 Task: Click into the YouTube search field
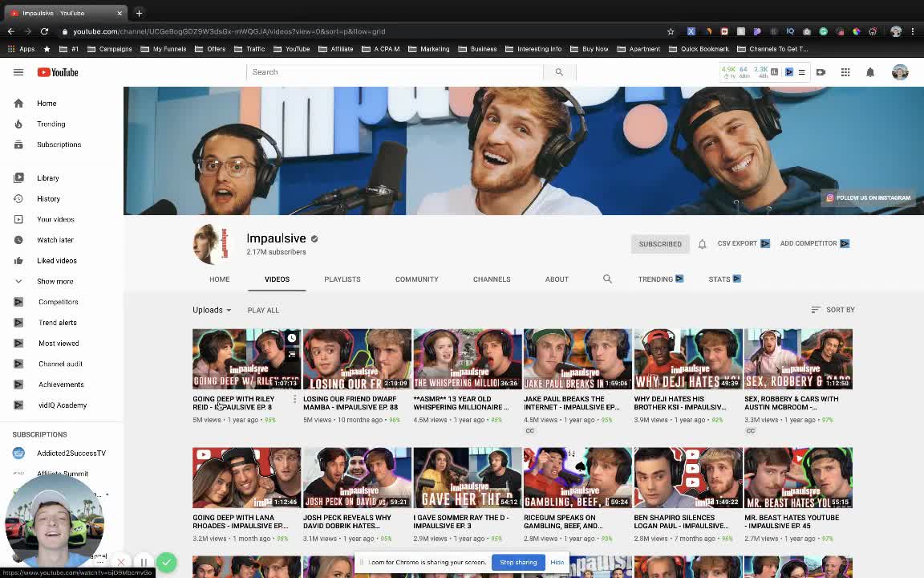(x=395, y=72)
